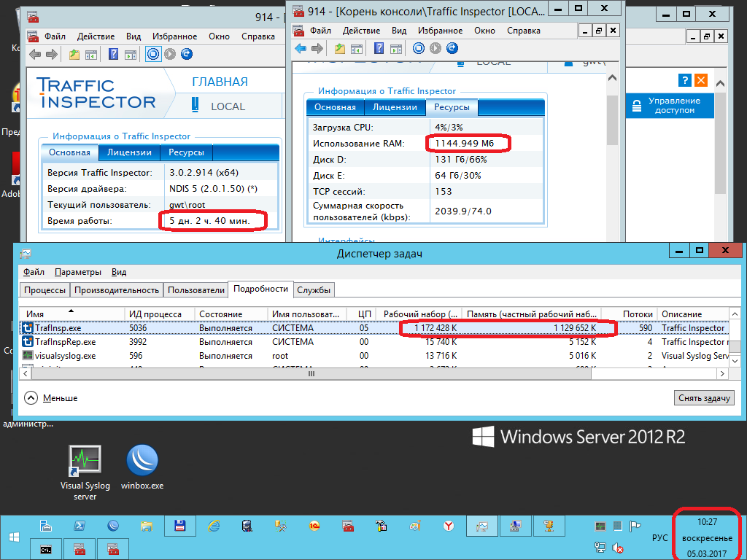Switch to Процессы tab in Task Manager

(44, 290)
